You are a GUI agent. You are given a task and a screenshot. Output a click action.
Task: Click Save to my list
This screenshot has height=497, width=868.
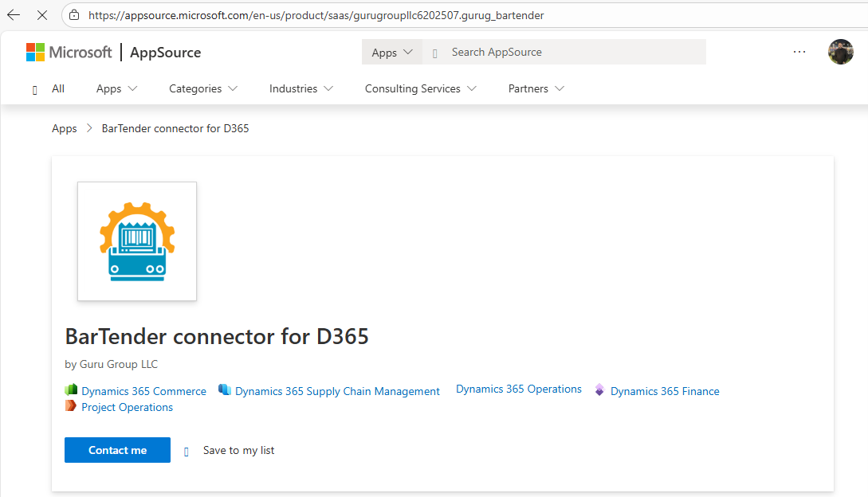(x=238, y=451)
